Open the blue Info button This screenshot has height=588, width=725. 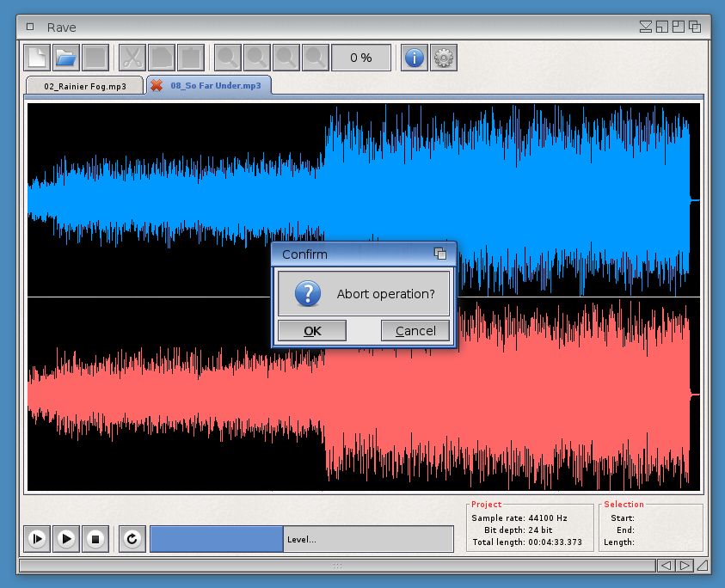click(415, 58)
